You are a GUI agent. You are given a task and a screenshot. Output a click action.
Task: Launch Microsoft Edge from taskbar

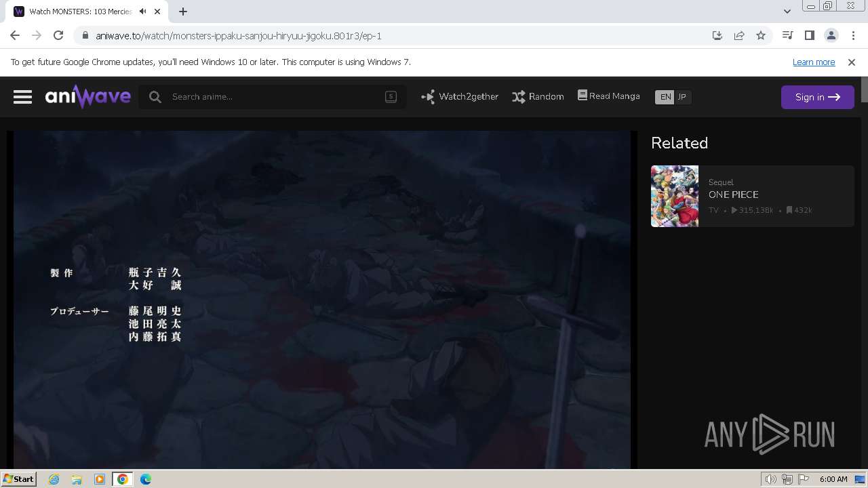point(145,479)
